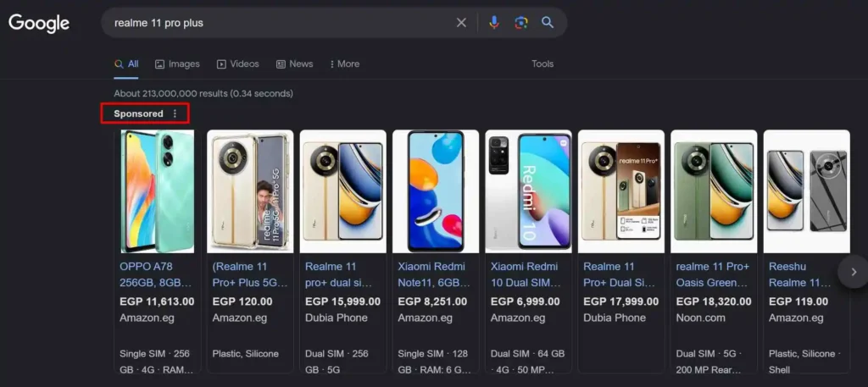Click the Noon.com seller name

pyautogui.click(x=701, y=318)
